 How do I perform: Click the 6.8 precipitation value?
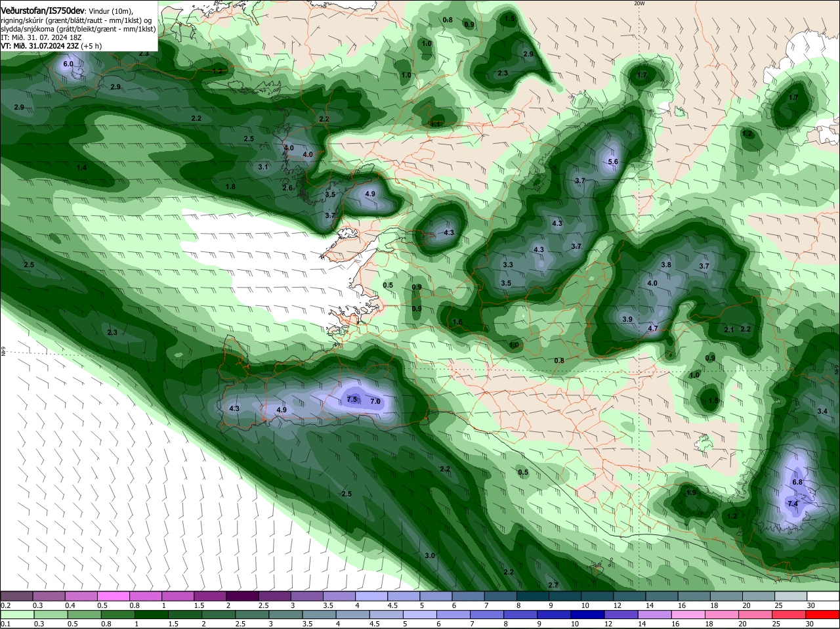pos(797,482)
